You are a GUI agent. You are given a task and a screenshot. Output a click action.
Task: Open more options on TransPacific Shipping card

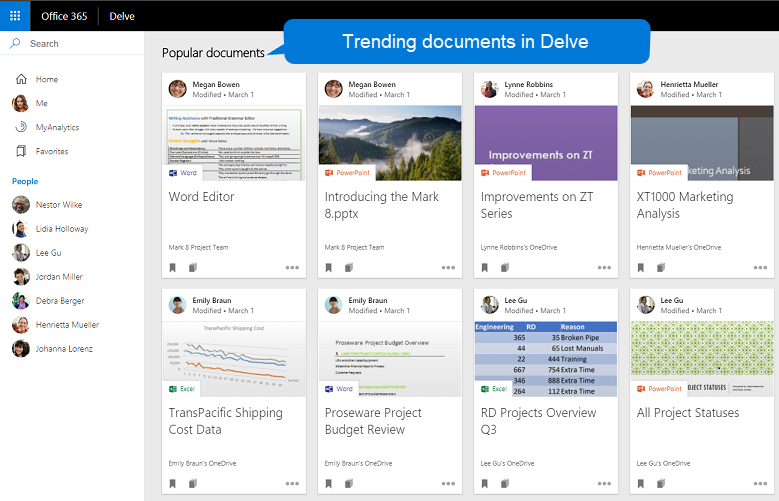pos(292,484)
